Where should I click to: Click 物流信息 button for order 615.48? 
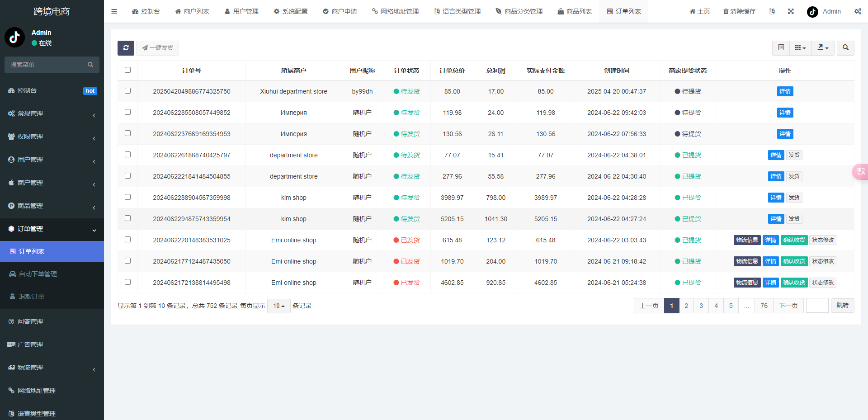747,240
